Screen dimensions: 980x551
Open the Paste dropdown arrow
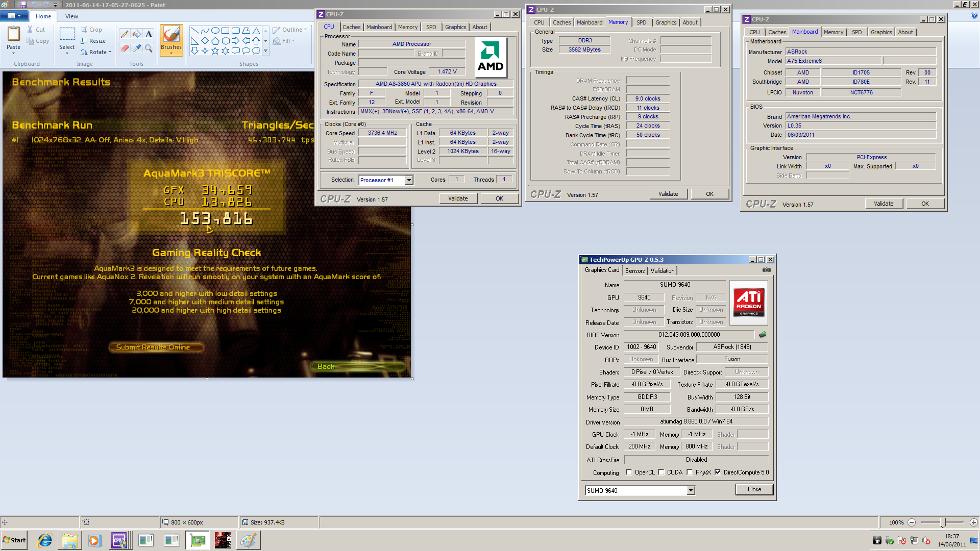[x=14, y=53]
